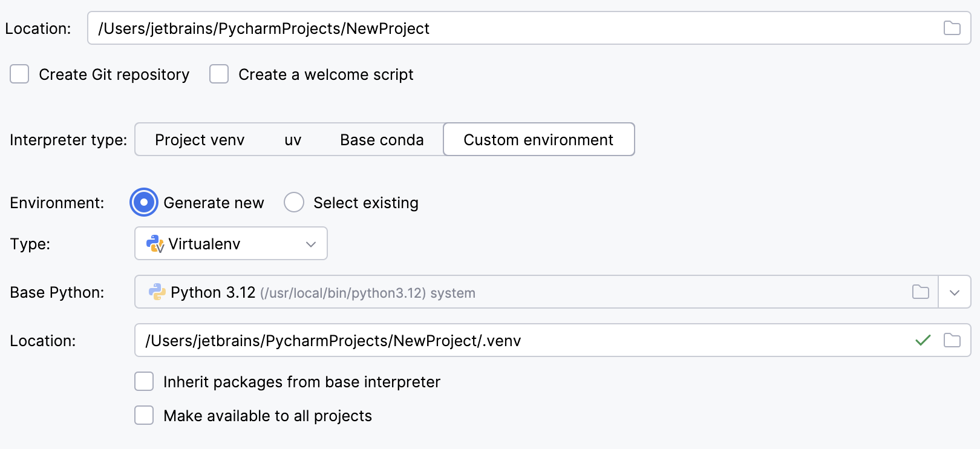980x449 pixels.
Task: Click the green checkmark on venv location
Action: 923,340
